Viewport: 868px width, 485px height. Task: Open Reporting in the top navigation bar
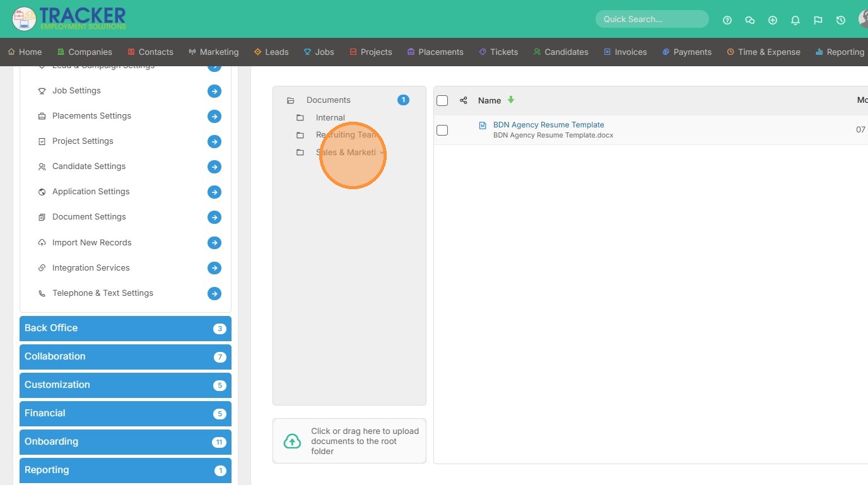[840, 52]
